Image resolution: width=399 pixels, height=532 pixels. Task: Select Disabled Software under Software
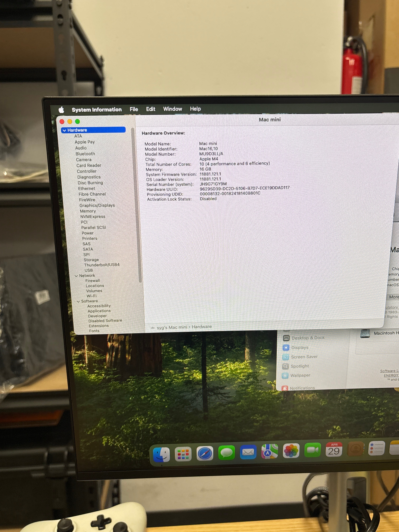(105, 321)
